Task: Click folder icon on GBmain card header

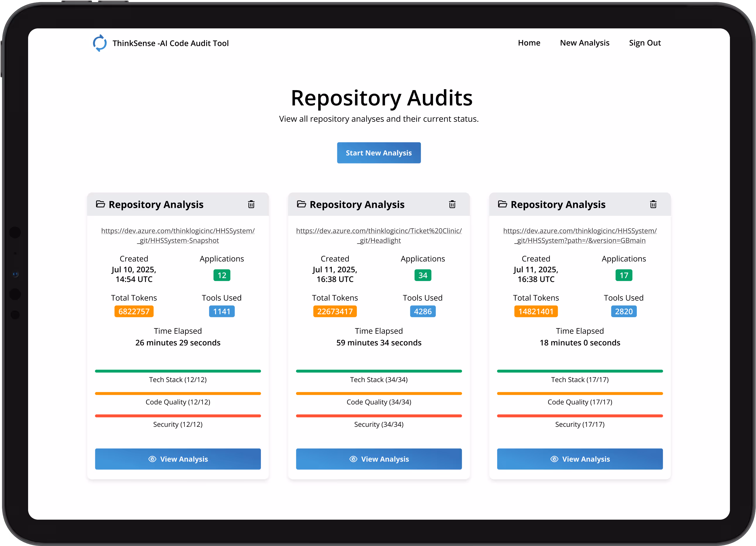Action: (502, 204)
